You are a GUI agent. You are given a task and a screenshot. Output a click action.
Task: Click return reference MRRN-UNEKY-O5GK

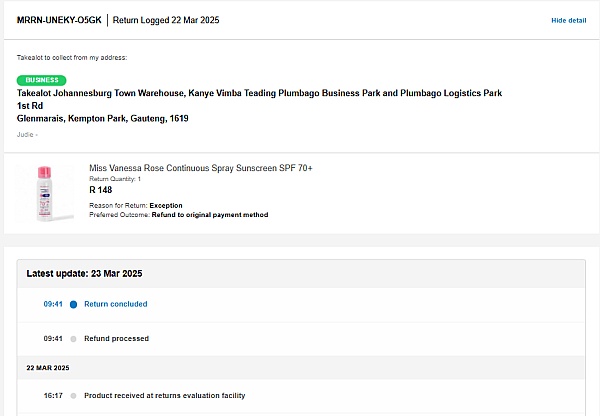point(59,20)
